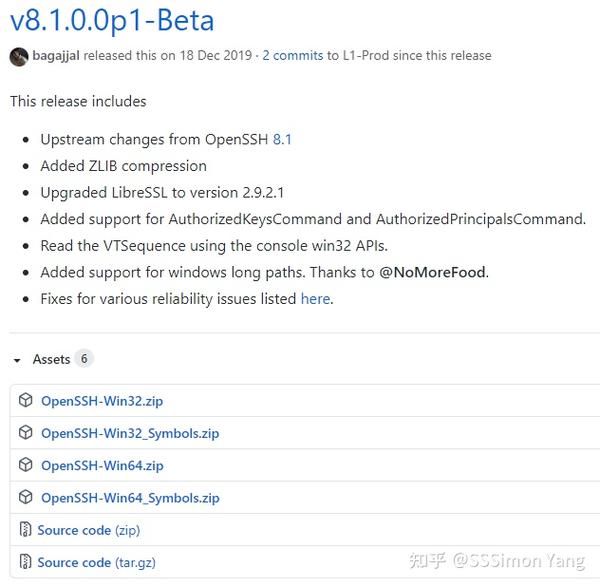Viewport: 600px width, 587px height.
Task: Open the OpenSSH 8.1 release notes link
Action: point(282,139)
